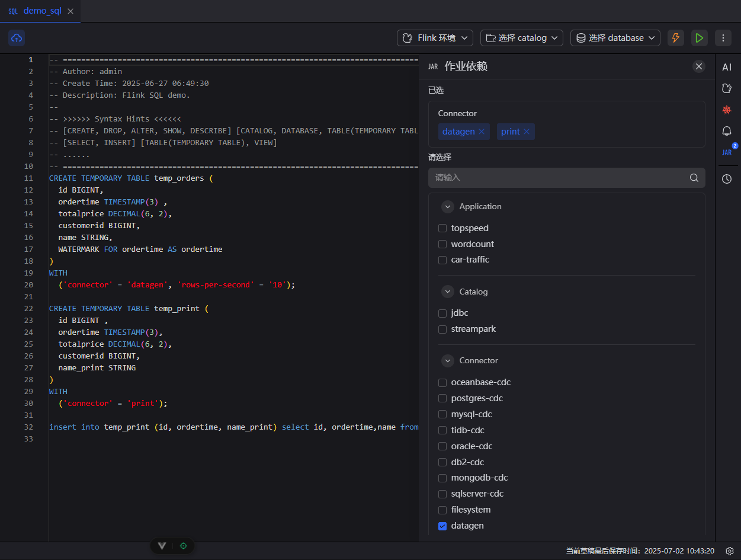741x560 pixels.
Task: Collapse the Connector group
Action: click(448, 360)
